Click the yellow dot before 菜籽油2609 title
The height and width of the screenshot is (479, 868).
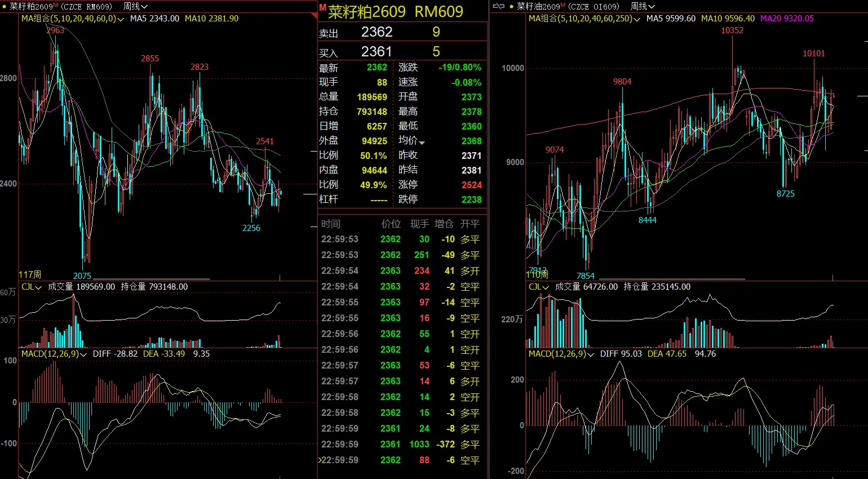[x=511, y=7]
